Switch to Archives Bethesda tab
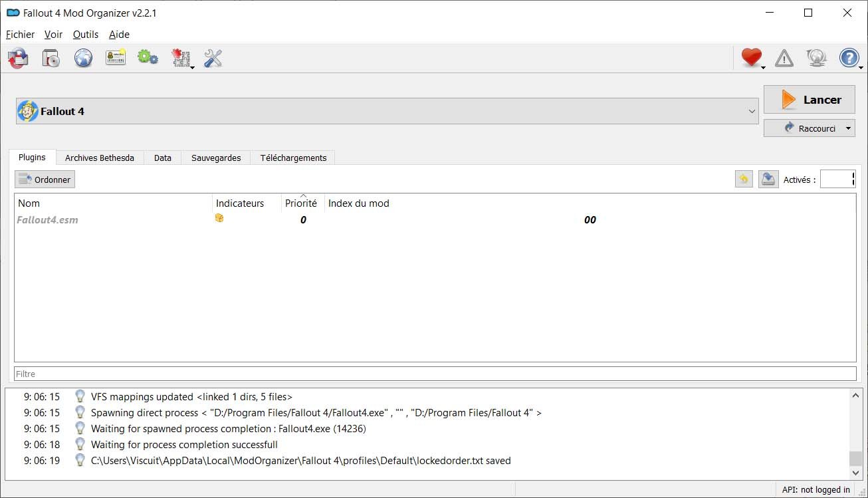This screenshot has width=868, height=498. [100, 158]
